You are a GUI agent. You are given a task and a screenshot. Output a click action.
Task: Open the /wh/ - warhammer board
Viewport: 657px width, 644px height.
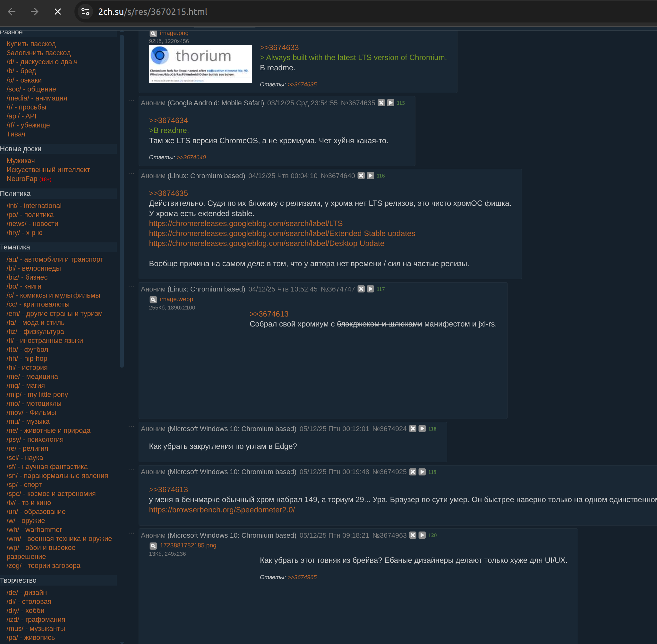click(x=34, y=530)
